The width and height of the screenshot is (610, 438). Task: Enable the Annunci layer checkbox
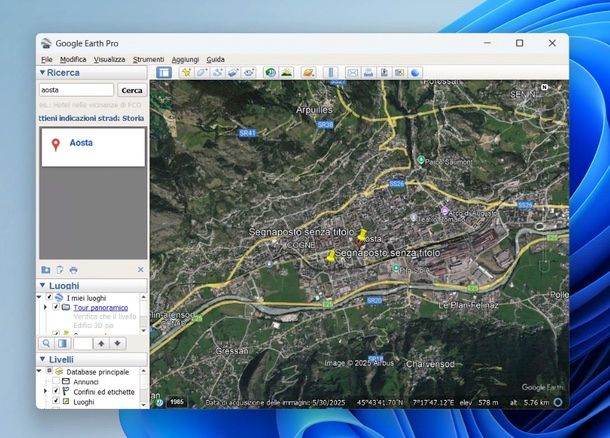[56, 381]
